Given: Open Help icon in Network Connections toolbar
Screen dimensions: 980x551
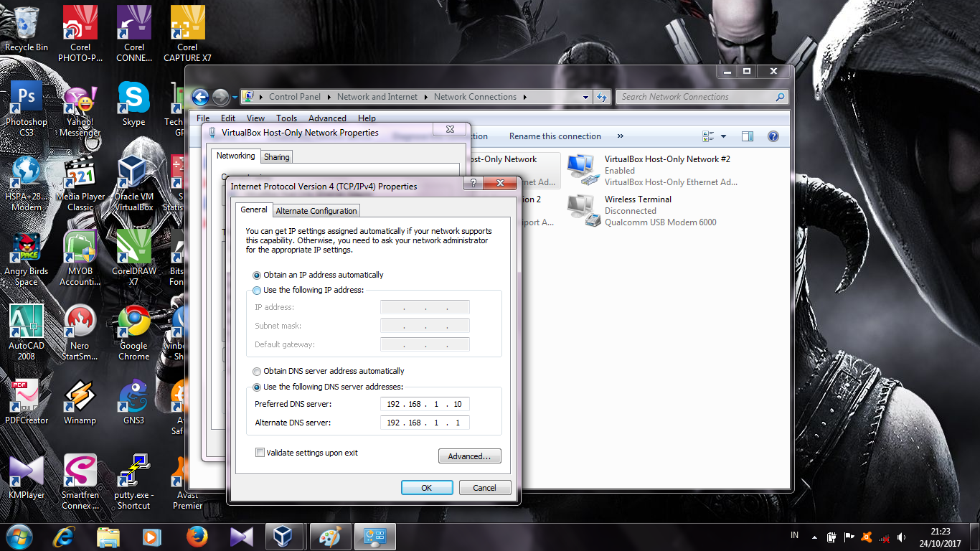Looking at the screenshot, I should (x=773, y=136).
